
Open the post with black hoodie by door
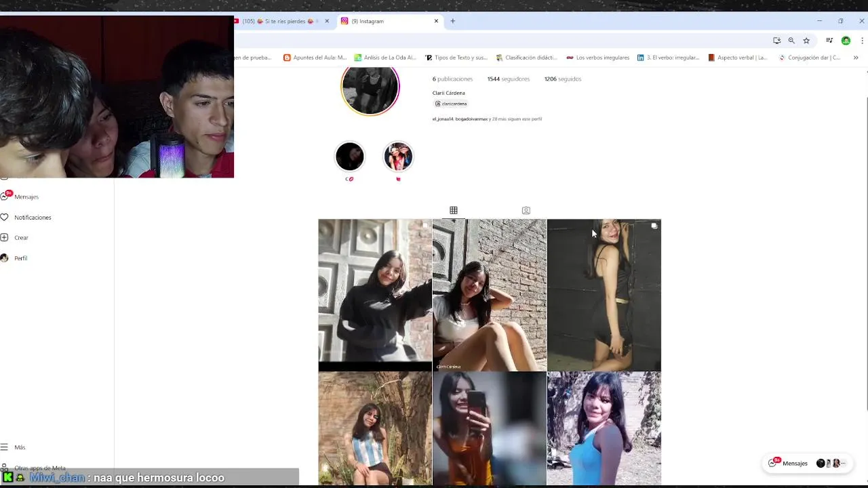[375, 295]
